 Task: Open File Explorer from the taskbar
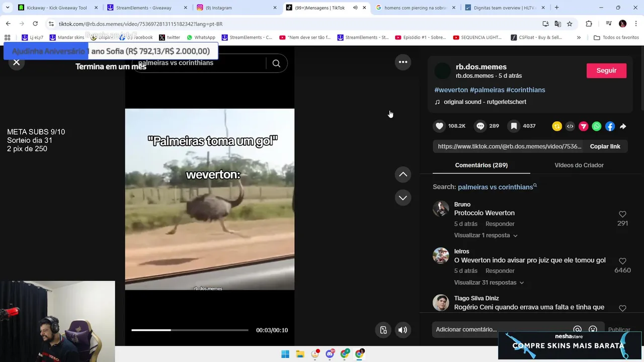tap(300, 354)
